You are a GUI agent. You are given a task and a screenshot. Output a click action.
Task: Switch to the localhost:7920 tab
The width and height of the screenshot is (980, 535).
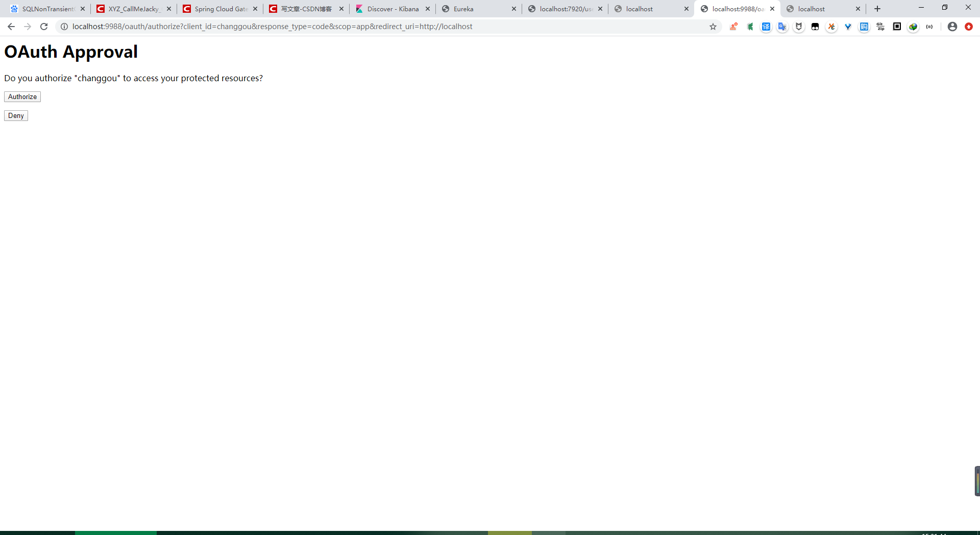pyautogui.click(x=565, y=9)
